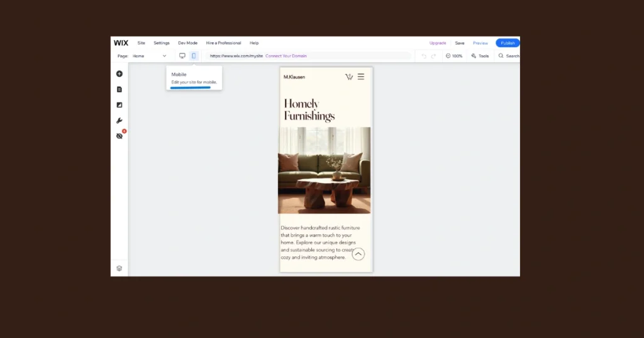The width and height of the screenshot is (644, 338).
Task: Switch to mobile view editor
Action: coord(194,56)
